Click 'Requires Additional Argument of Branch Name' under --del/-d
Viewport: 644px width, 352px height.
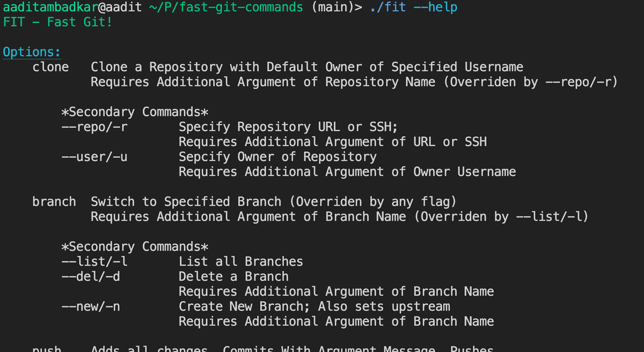point(336,292)
